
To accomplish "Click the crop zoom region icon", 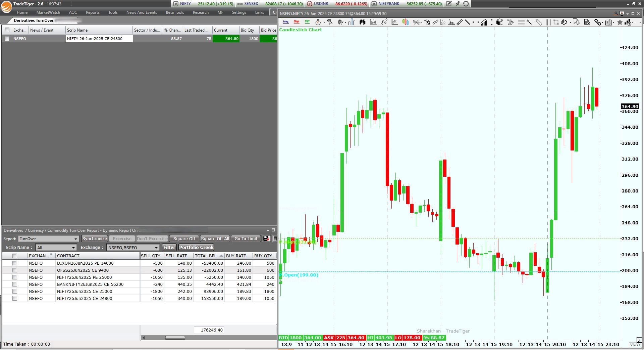I will 556,22.
